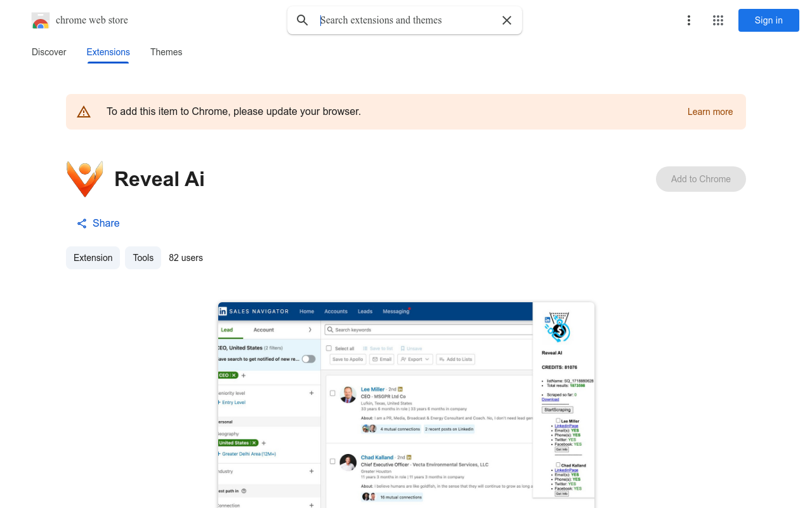Switch to the Discover tab

[x=49, y=52]
